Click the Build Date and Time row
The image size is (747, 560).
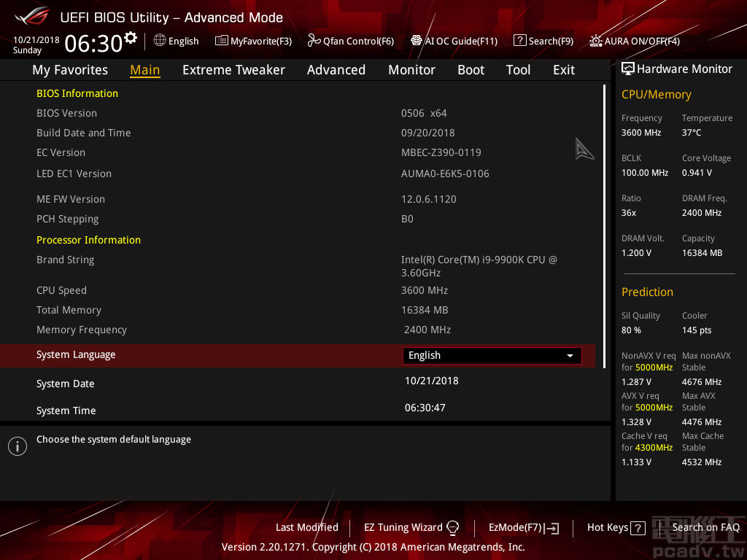coord(298,133)
